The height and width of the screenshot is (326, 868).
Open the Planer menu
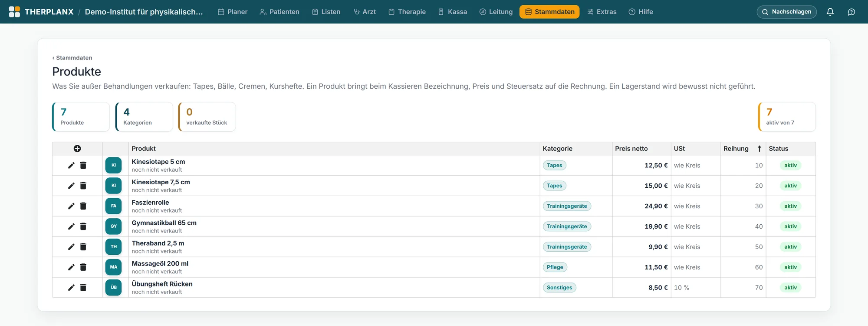point(233,12)
